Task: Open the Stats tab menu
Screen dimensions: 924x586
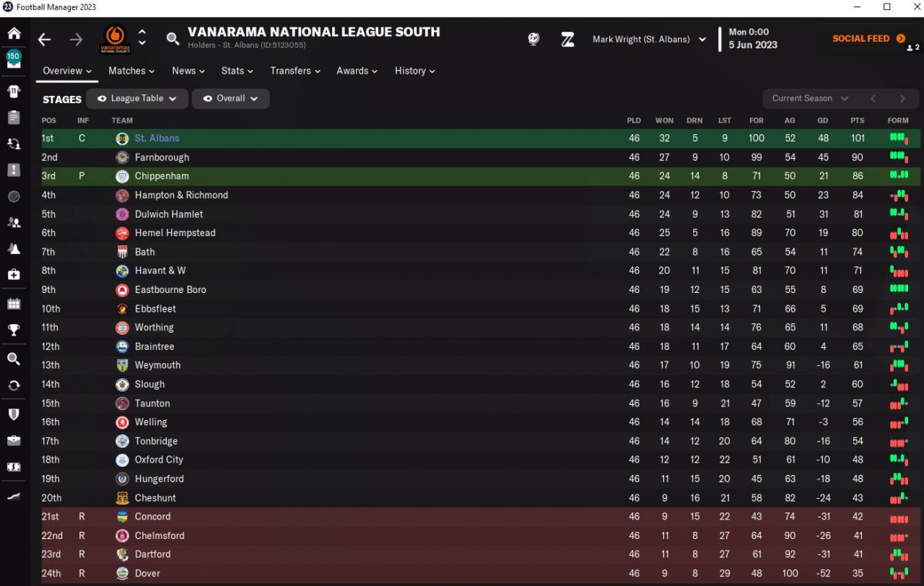Action: click(237, 71)
